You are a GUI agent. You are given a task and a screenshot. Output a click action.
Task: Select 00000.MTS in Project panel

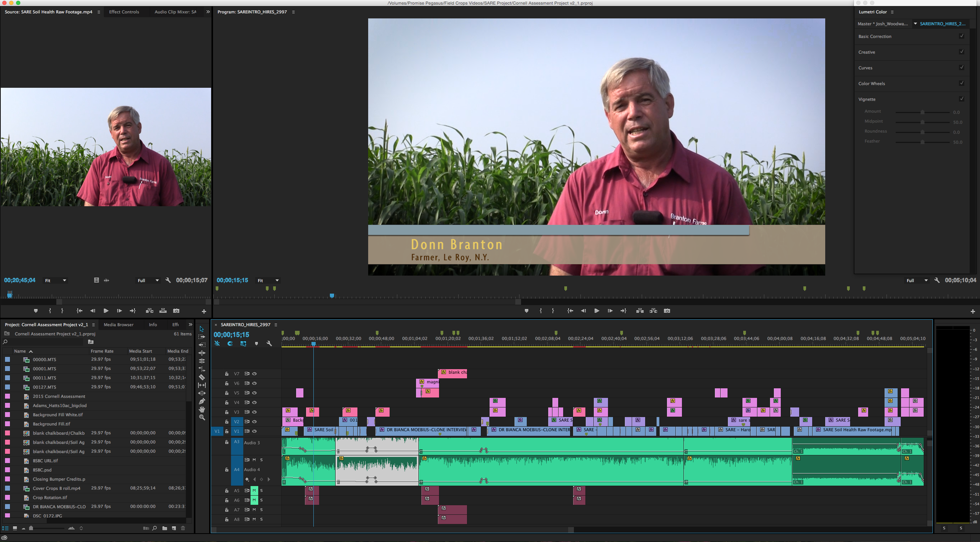pyautogui.click(x=44, y=360)
